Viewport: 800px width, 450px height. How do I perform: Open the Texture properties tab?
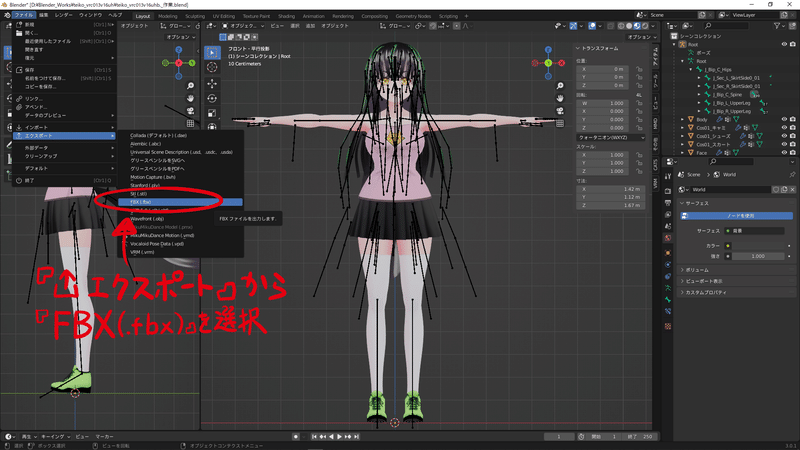pos(668,326)
